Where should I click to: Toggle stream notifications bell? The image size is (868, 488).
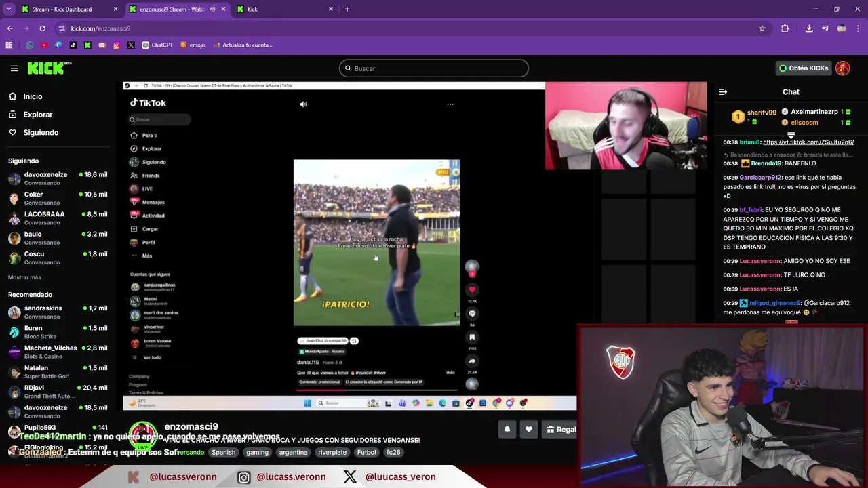pos(507,429)
